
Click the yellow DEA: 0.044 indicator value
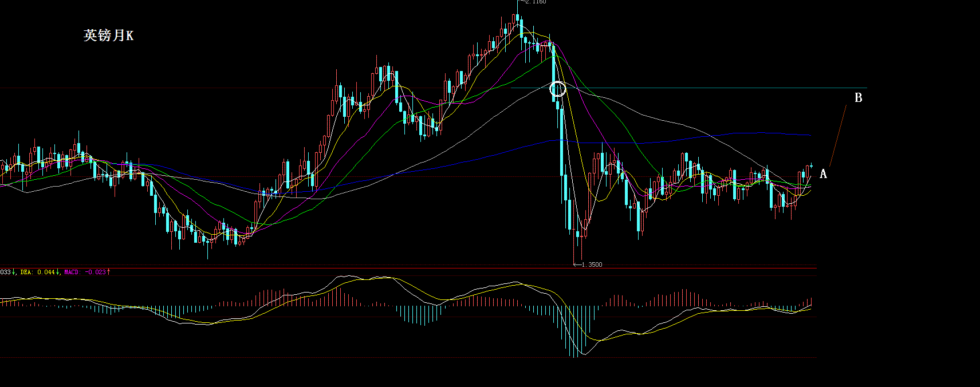coord(37,272)
